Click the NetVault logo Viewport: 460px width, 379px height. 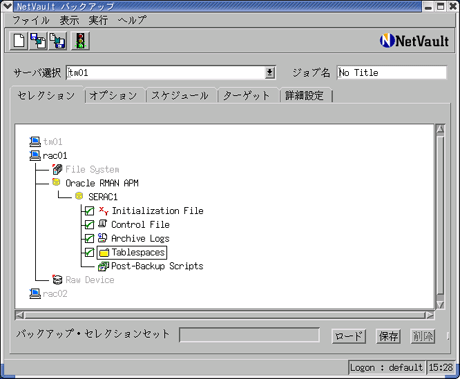coord(414,41)
